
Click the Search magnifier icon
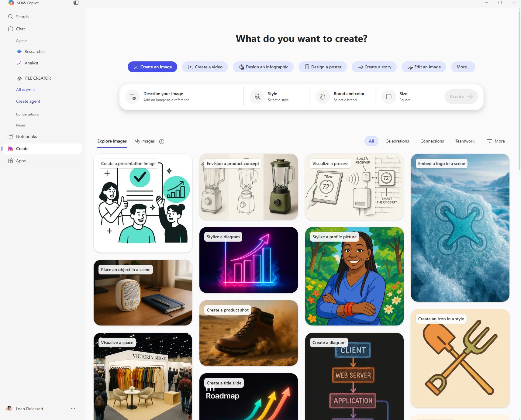tap(11, 17)
